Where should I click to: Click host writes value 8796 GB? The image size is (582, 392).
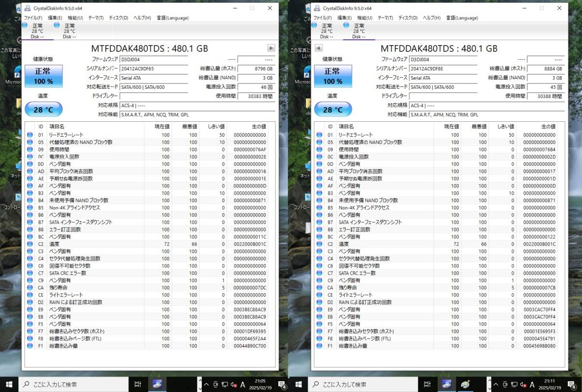tap(257, 68)
